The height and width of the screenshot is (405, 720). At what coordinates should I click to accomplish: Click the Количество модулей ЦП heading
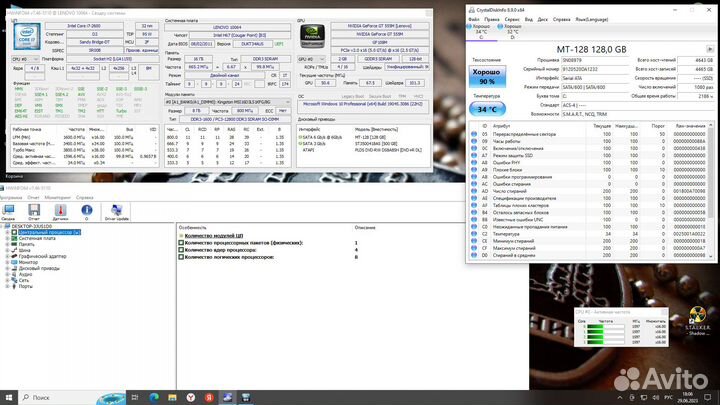click(x=214, y=236)
